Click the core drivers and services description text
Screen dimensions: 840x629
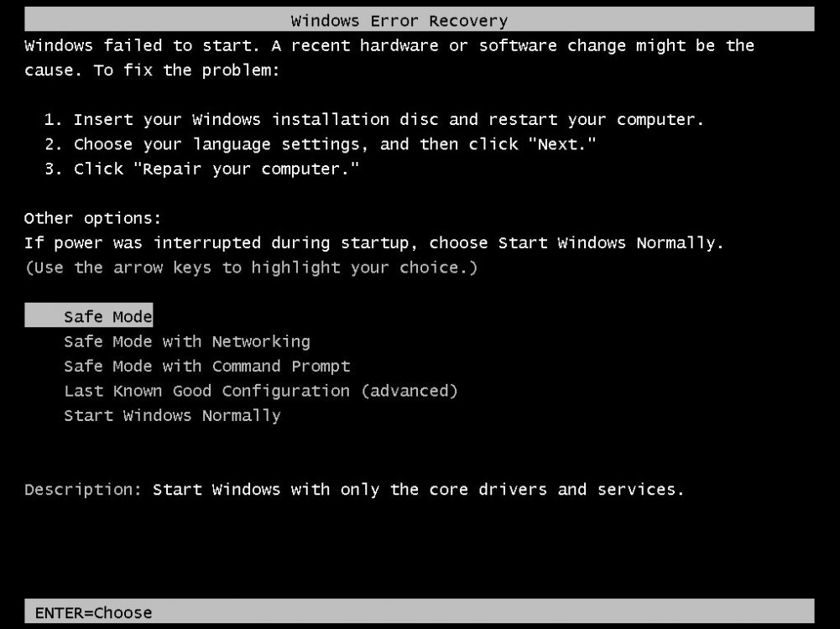(x=419, y=490)
